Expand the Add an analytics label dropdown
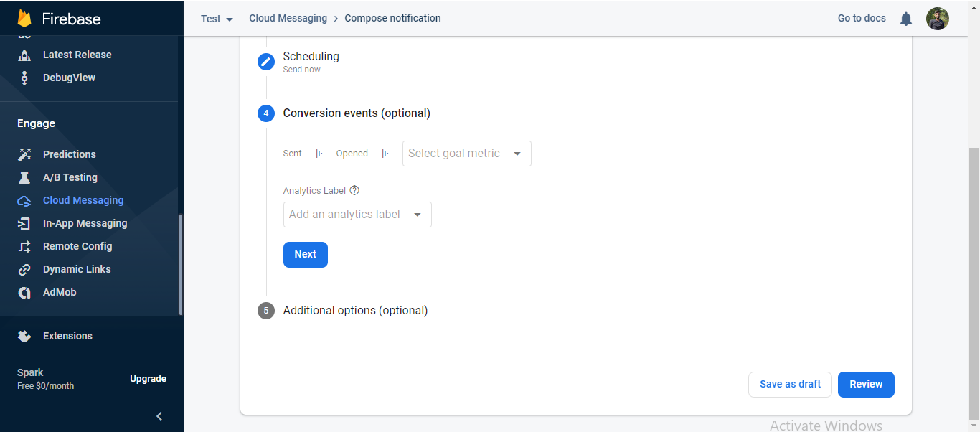 [x=357, y=214]
